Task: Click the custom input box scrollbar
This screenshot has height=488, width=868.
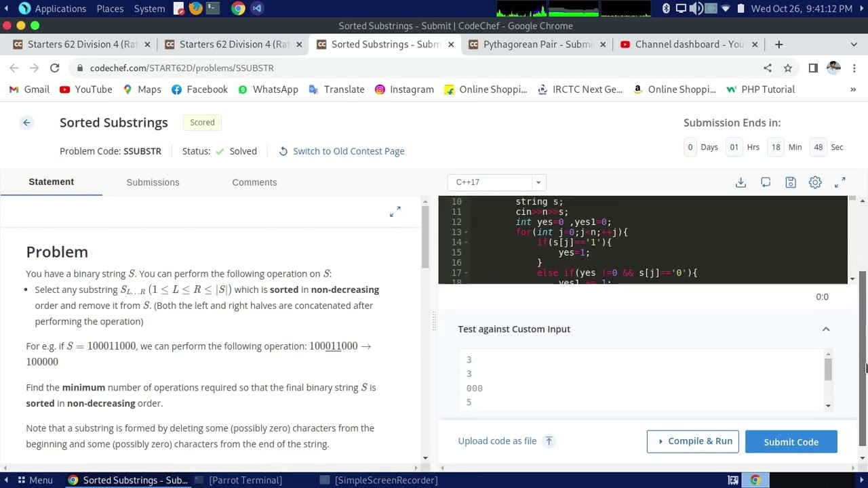Action: (x=828, y=369)
